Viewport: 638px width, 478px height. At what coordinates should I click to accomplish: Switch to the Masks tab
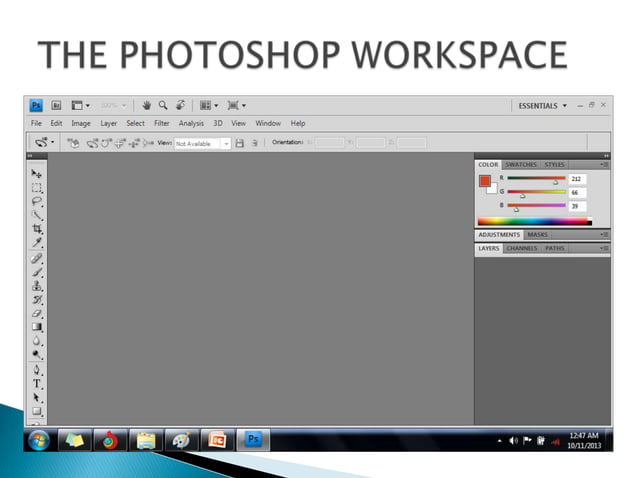pos(537,235)
